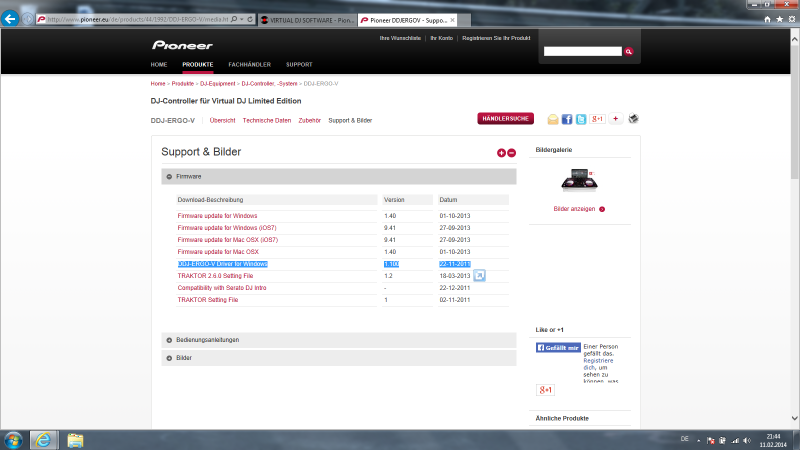Click the browser forward arrow button
The image size is (800, 450).
[28, 19]
